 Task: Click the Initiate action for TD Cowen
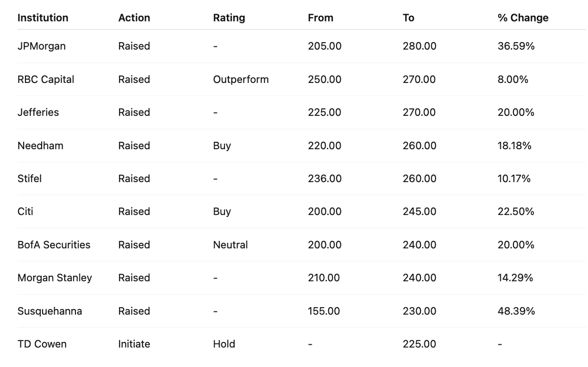[134, 344]
